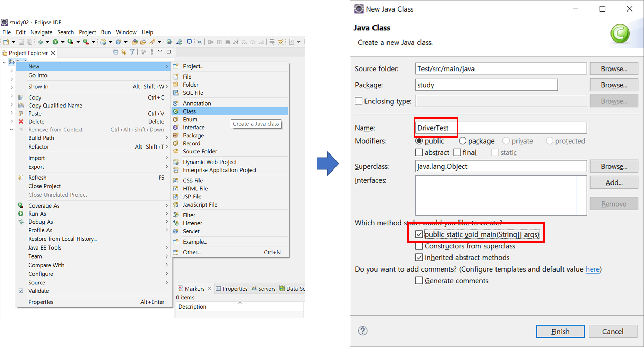Click the Step Into toolbar icon
644x347 pixels.
point(244,42)
